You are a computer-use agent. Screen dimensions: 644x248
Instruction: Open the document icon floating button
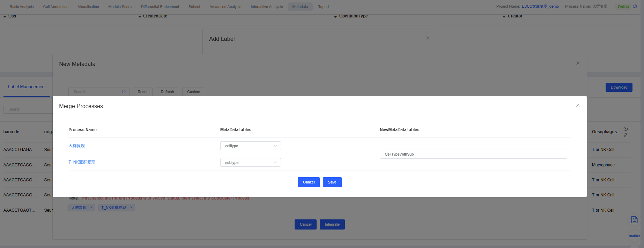tap(634, 220)
